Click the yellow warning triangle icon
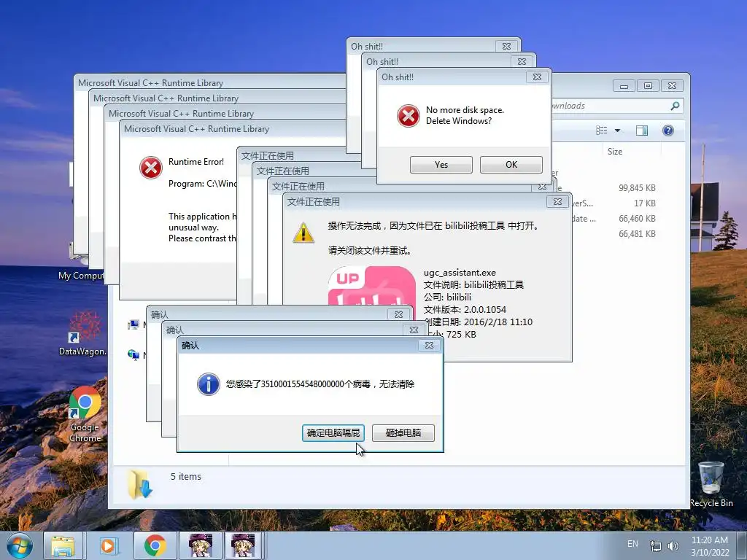The height and width of the screenshot is (560, 747). 303,233
